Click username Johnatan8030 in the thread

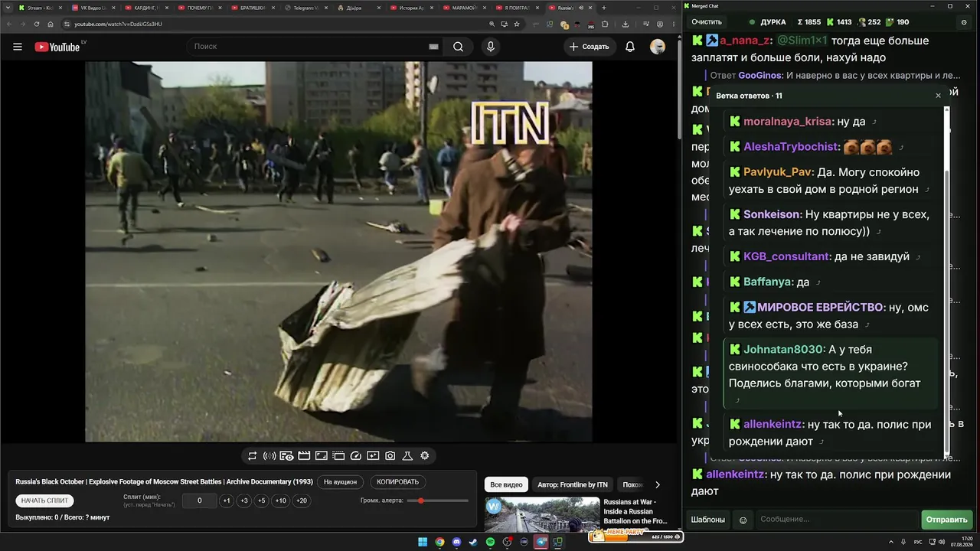pos(784,349)
